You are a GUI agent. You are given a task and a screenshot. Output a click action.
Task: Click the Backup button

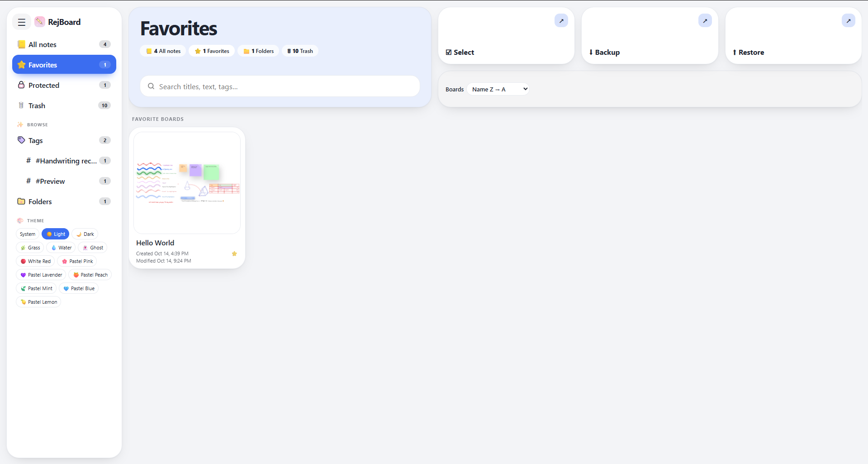click(650, 36)
